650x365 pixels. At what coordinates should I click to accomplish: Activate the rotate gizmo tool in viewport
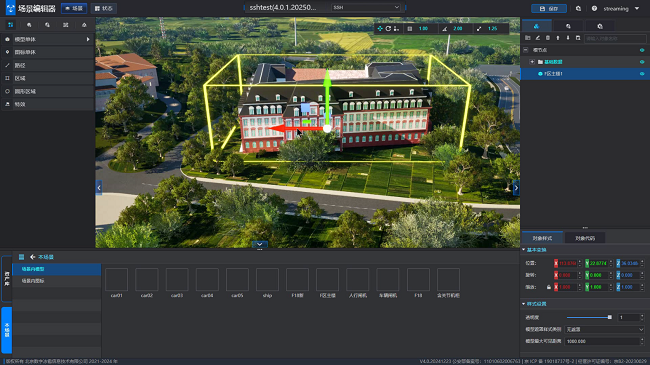coord(388,29)
